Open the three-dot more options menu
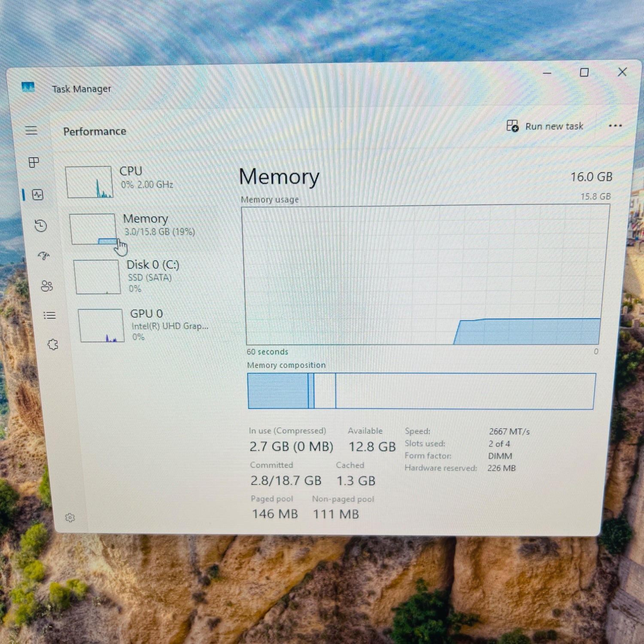644x644 pixels. (x=615, y=126)
